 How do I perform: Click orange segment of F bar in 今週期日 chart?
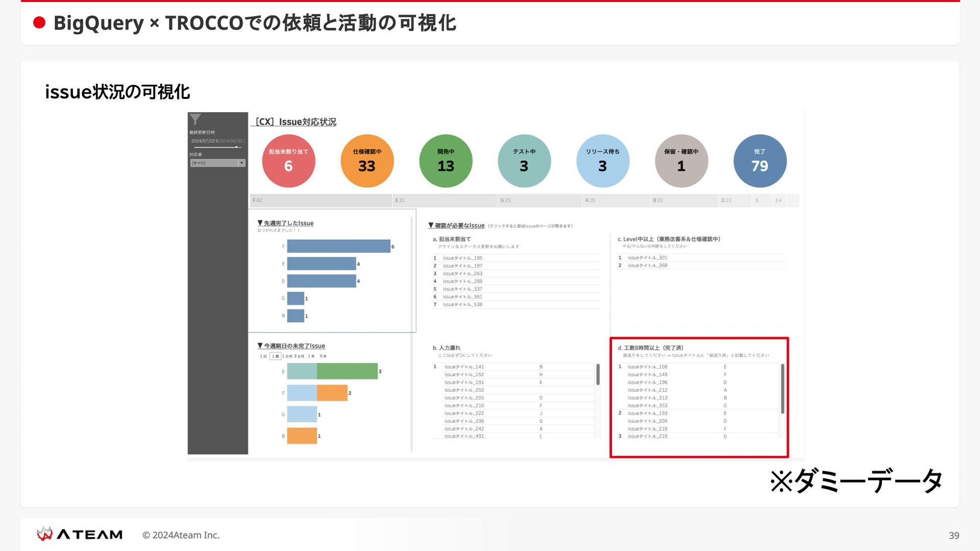point(332,393)
